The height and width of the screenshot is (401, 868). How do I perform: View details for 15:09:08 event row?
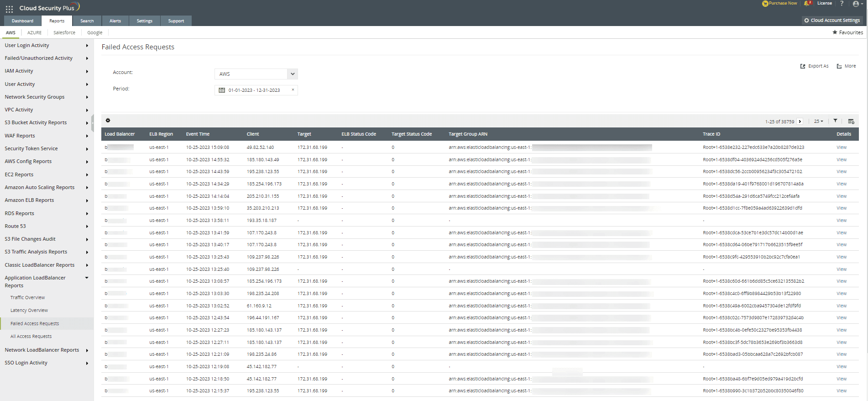(x=842, y=148)
